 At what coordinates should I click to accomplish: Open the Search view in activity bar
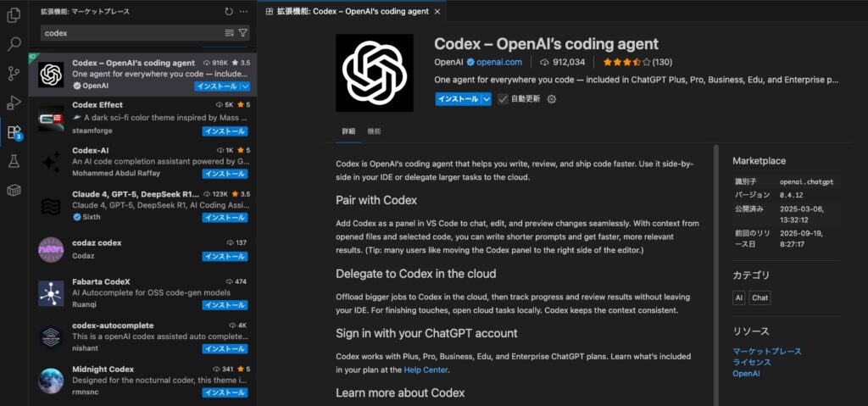click(14, 44)
